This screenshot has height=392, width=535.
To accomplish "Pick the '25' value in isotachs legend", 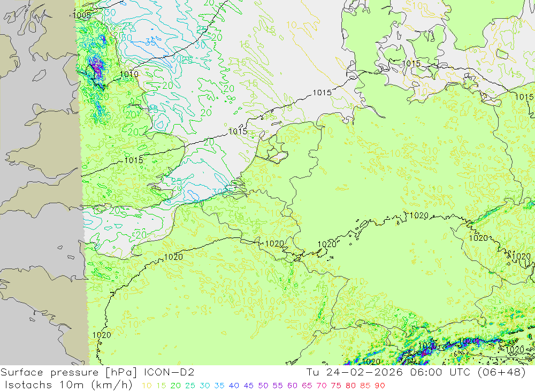I will pyautogui.click(x=190, y=386).
